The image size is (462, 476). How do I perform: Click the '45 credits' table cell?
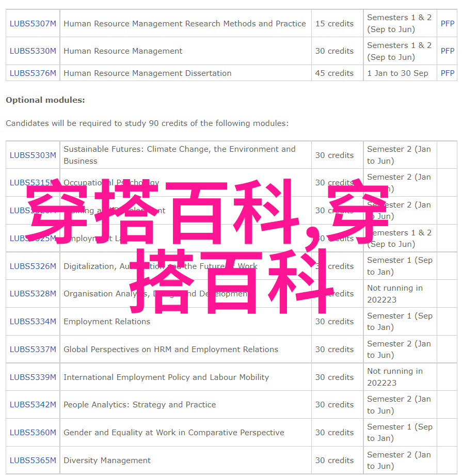[x=334, y=73]
